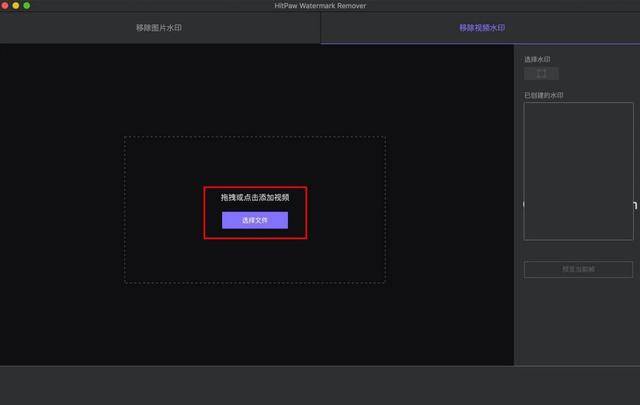Screen dimensions: 640x405
Task: Minimize the window using yellow button
Action: coord(16,5)
